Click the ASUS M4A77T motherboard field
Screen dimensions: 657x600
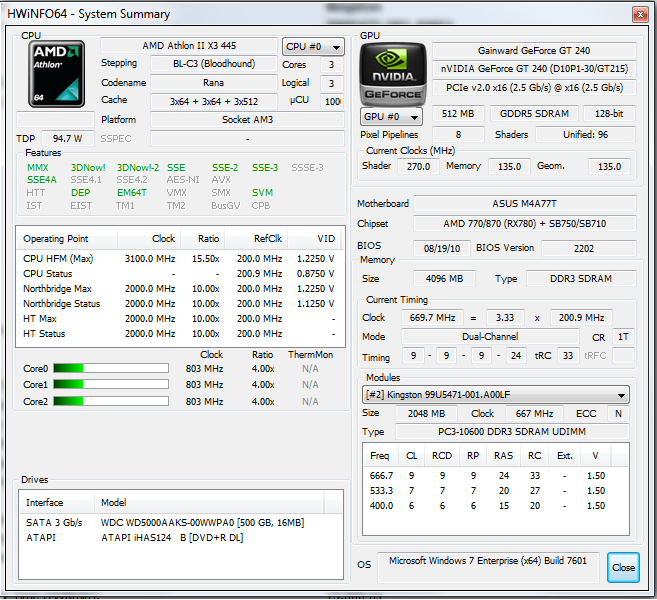click(x=525, y=204)
